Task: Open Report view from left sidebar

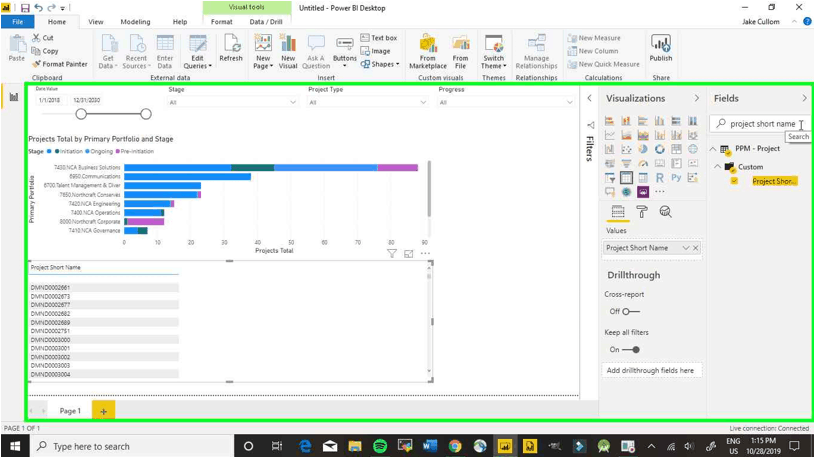Action: pos(14,97)
